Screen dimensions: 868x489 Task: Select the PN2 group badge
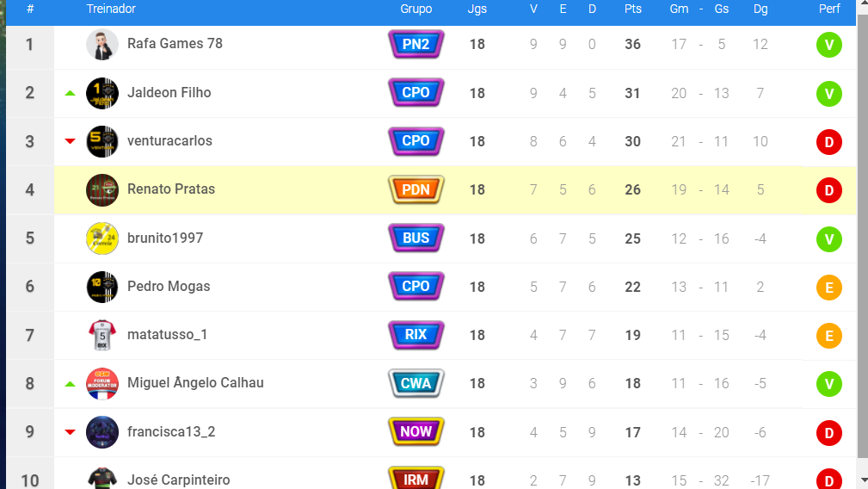(416, 44)
